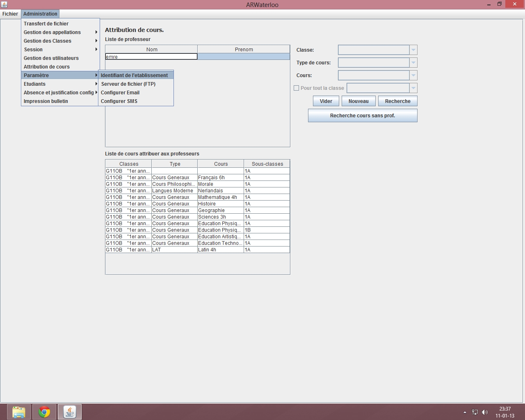Enable the 'Pour tout la classe' checkbox
525x420 pixels.
(x=297, y=88)
